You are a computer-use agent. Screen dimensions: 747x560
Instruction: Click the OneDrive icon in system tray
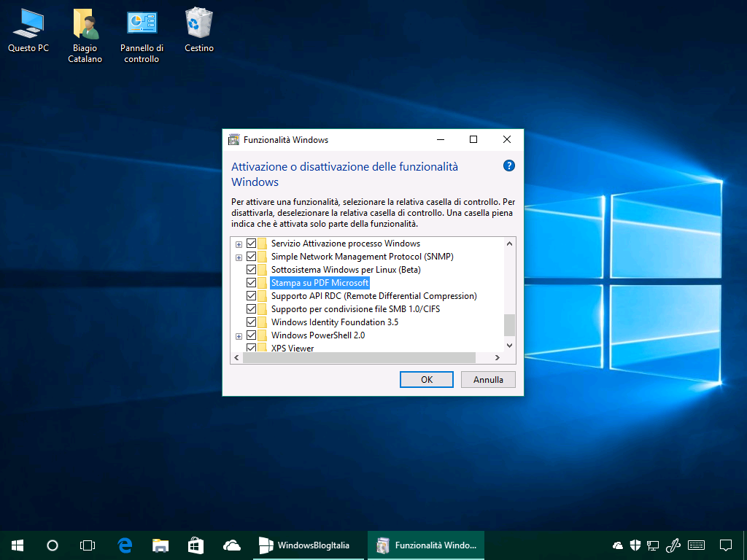[x=618, y=545]
